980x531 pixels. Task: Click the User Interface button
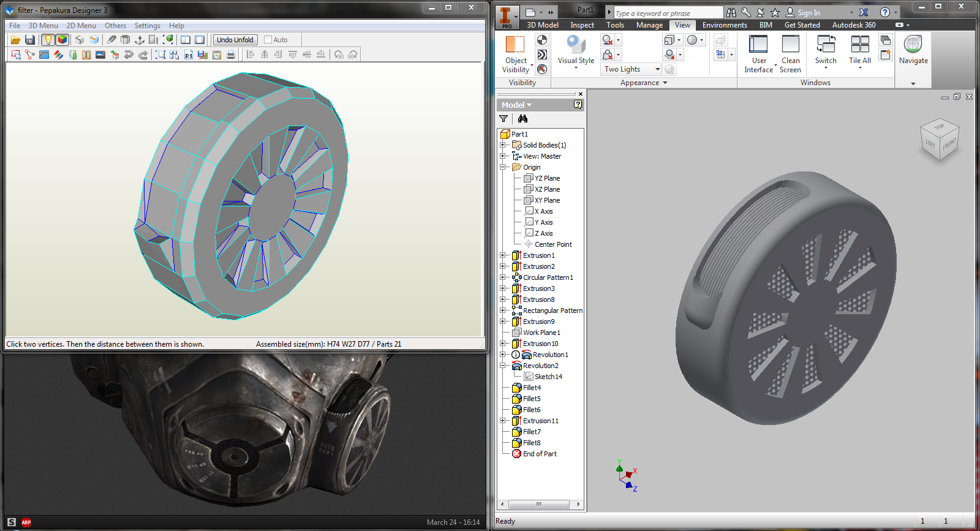759,54
